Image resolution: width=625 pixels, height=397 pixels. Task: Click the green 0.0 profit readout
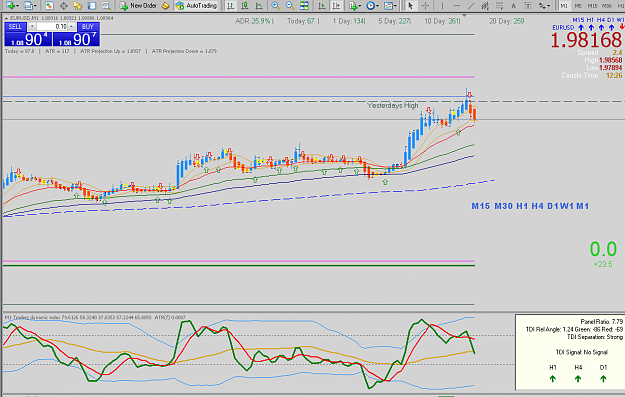coord(603,250)
